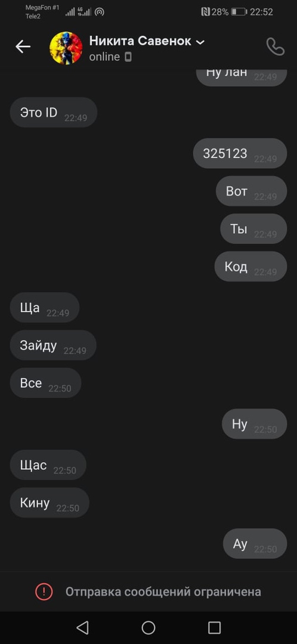Select the message '325123'
This screenshot has height=644, width=297.
240,153
